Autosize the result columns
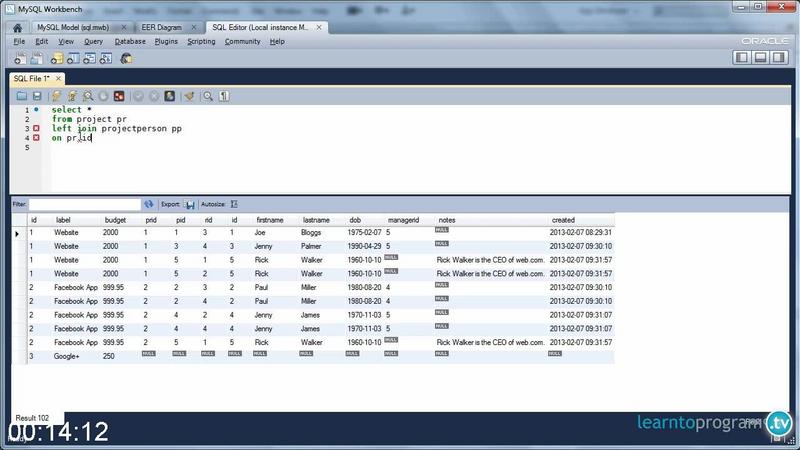The width and height of the screenshot is (800, 450). pos(234,204)
